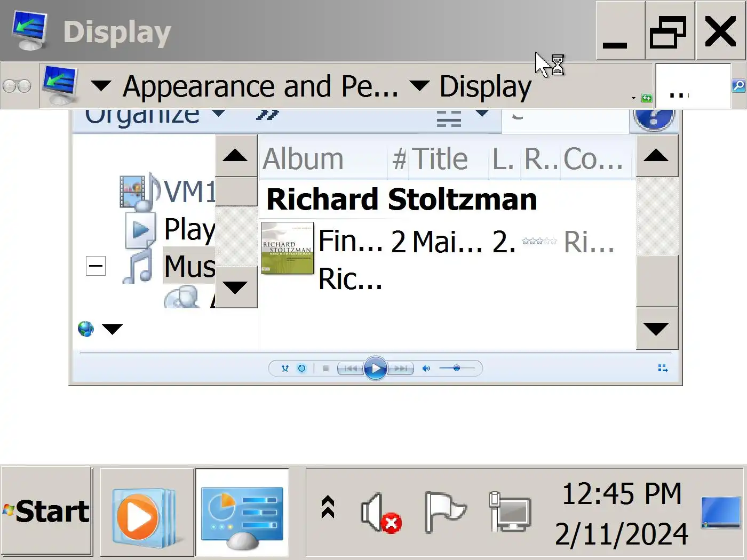Screen dimensions: 747x560
Task: Click the Display breadcrumb
Action: (x=486, y=87)
